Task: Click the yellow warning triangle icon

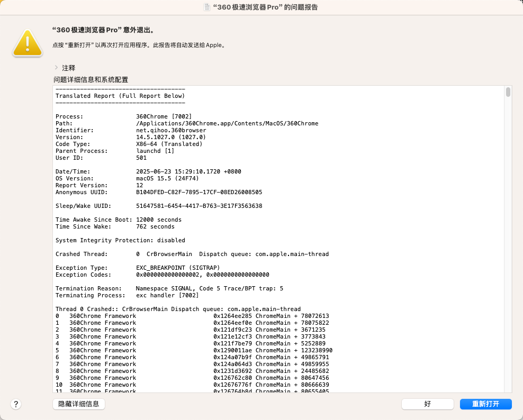Action: (28, 43)
